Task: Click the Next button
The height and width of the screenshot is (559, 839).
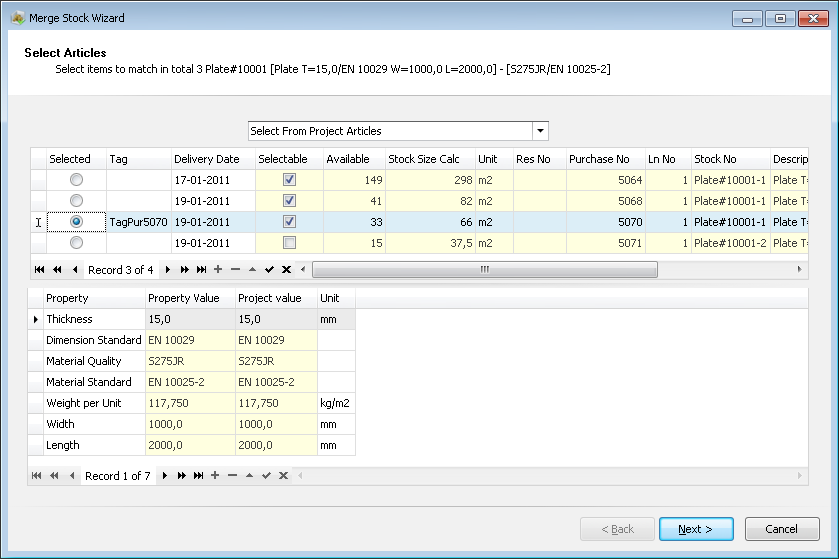Action: (x=696, y=529)
